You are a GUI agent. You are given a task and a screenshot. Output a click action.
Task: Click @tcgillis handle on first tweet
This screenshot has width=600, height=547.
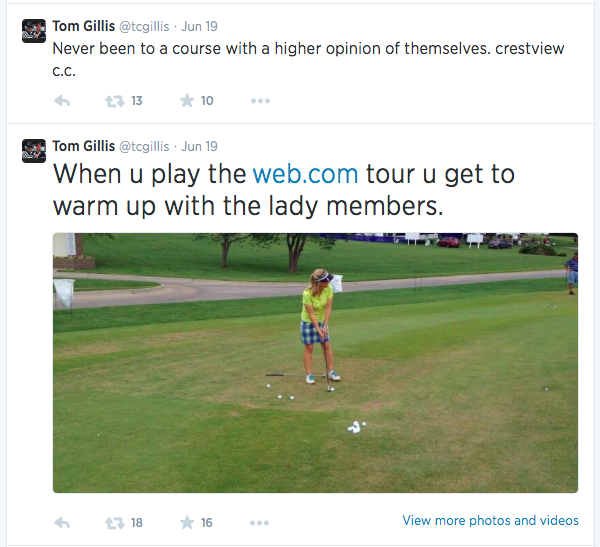144,25
